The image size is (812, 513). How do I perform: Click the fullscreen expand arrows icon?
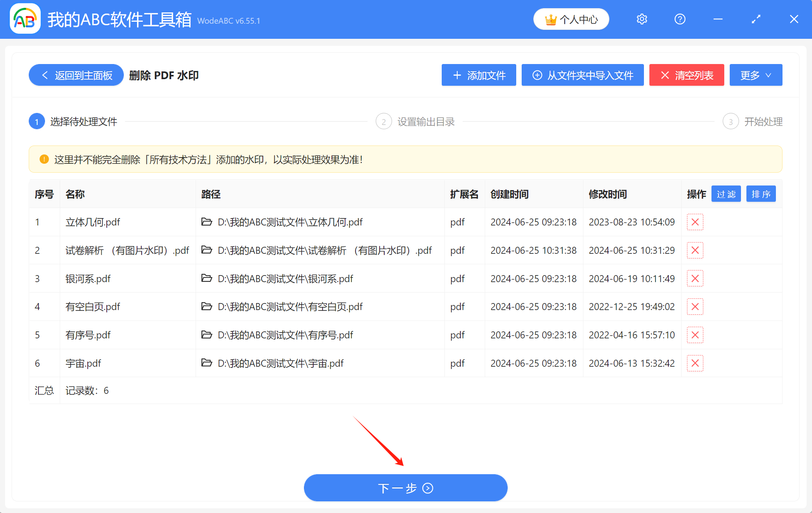756,19
